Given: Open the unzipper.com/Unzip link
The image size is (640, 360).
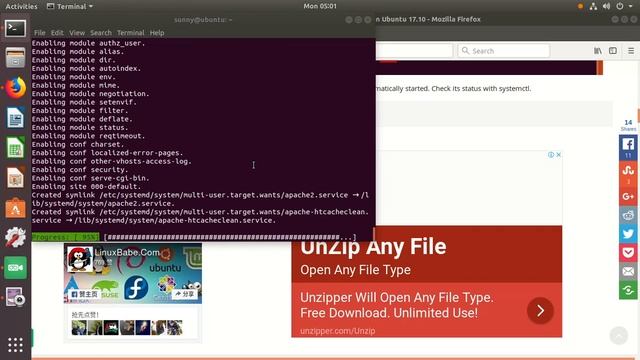Looking at the screenshot, I should [x=338, y=331].
